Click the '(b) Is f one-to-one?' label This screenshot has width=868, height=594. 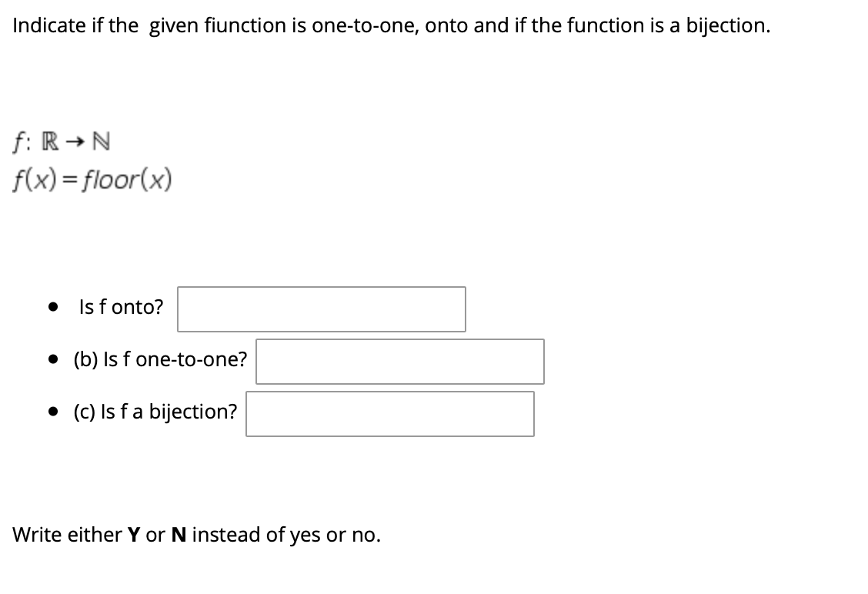159,359
